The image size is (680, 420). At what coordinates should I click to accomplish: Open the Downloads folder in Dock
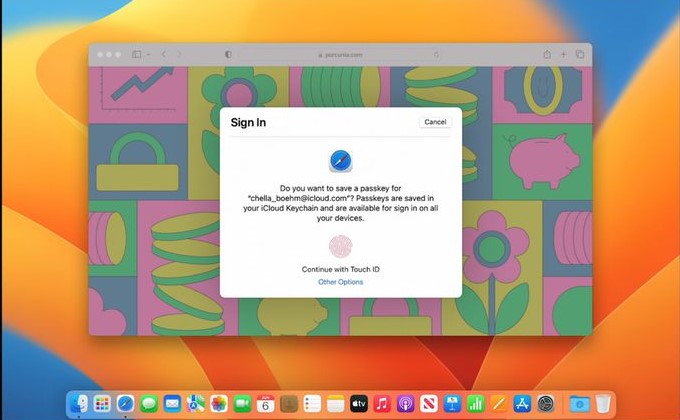579,404
